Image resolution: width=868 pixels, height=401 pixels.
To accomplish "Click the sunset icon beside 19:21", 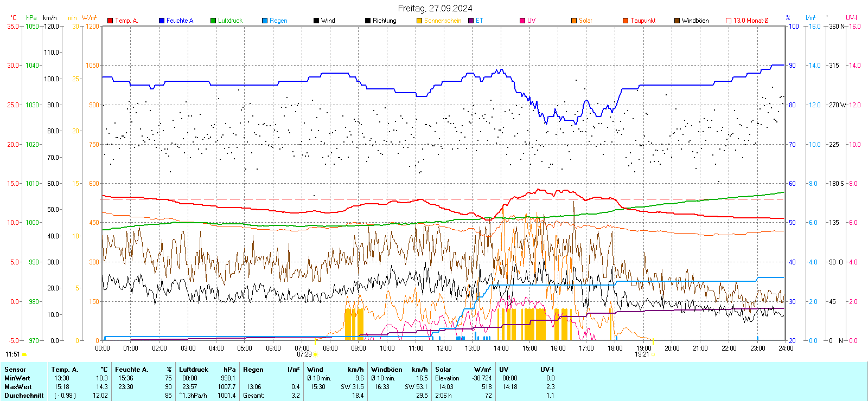I will [653, 354].
